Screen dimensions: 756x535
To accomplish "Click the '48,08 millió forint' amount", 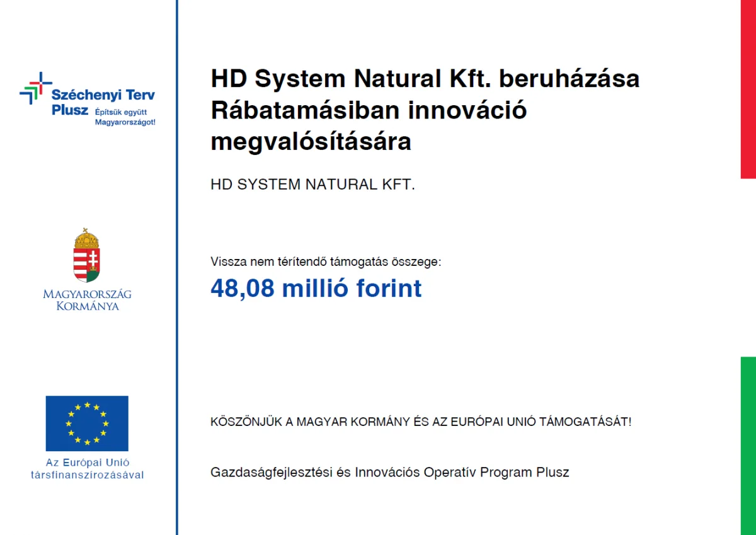I will click(x=316, y=289).
